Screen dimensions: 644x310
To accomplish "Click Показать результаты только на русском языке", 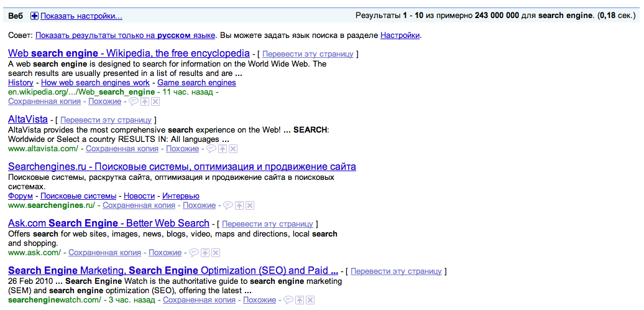I will tap(126, 35).
